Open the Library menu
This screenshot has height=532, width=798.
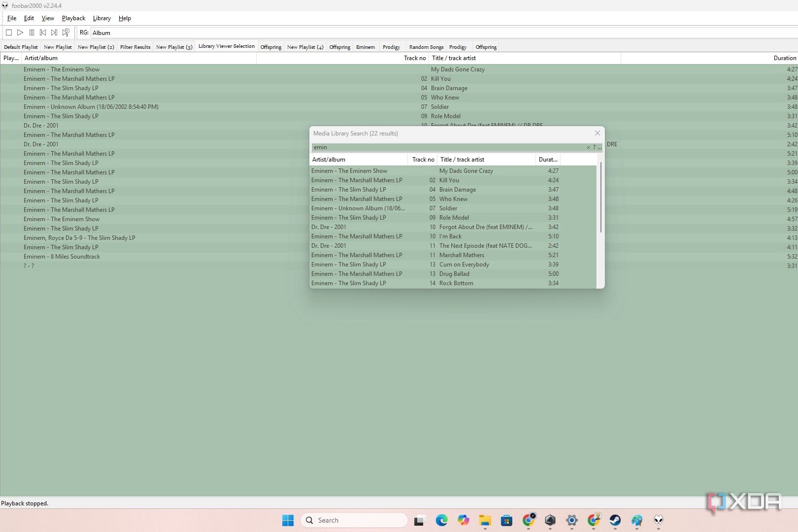point(102,18)
